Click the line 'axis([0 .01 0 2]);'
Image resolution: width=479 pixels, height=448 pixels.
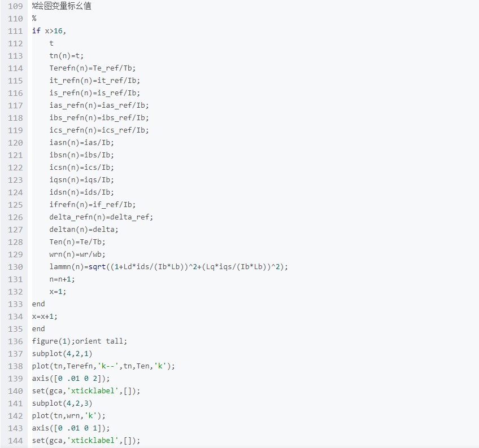click(71, 379)
